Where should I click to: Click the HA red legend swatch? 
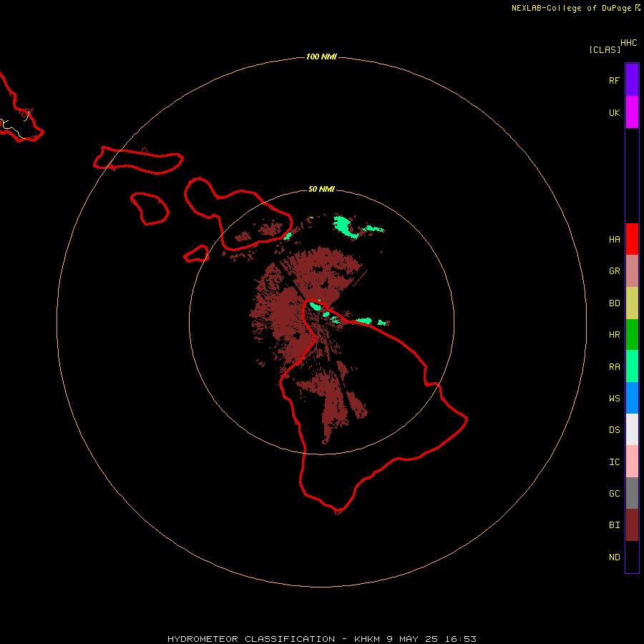pos(632,239)
